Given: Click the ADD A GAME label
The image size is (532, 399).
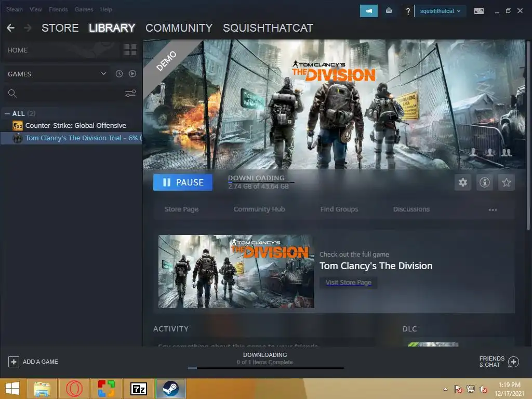Looking at the screenshot, I should 41,362.
